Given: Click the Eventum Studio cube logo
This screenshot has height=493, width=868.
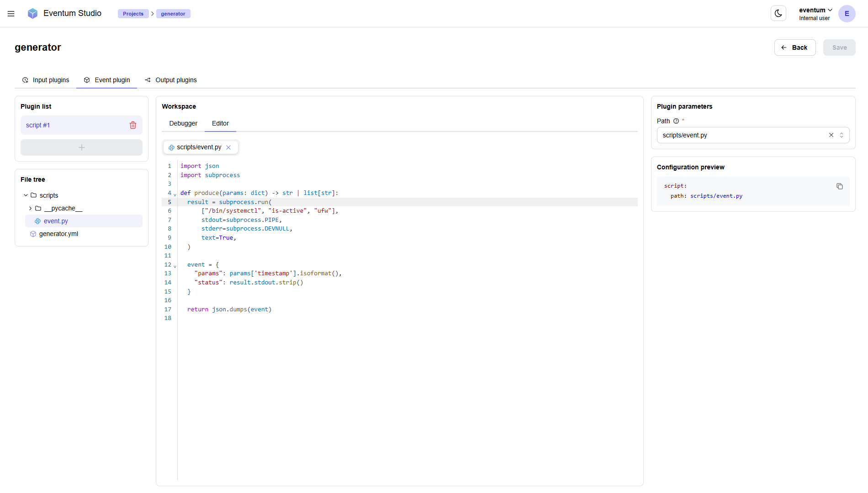Looking at the screenshot, I should point(32,14).
